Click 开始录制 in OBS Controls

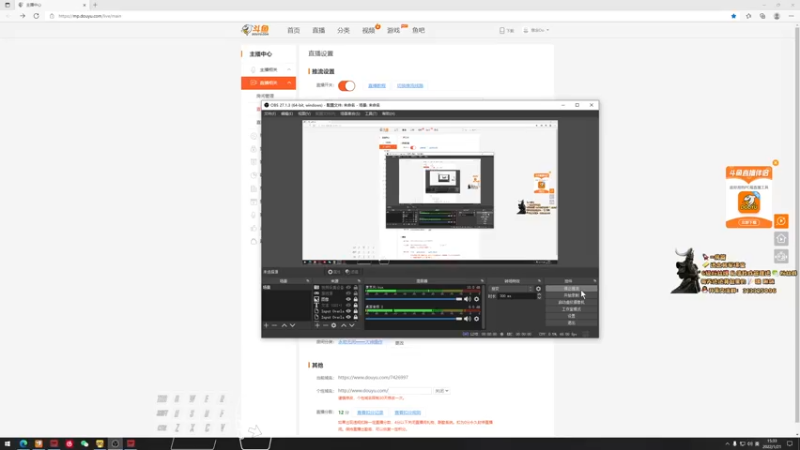point(571,295)
